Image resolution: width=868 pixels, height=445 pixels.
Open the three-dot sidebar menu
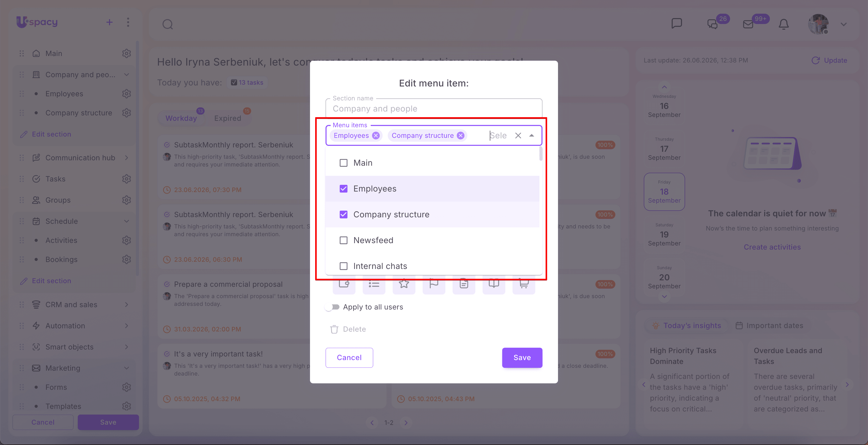coord(128,22)
